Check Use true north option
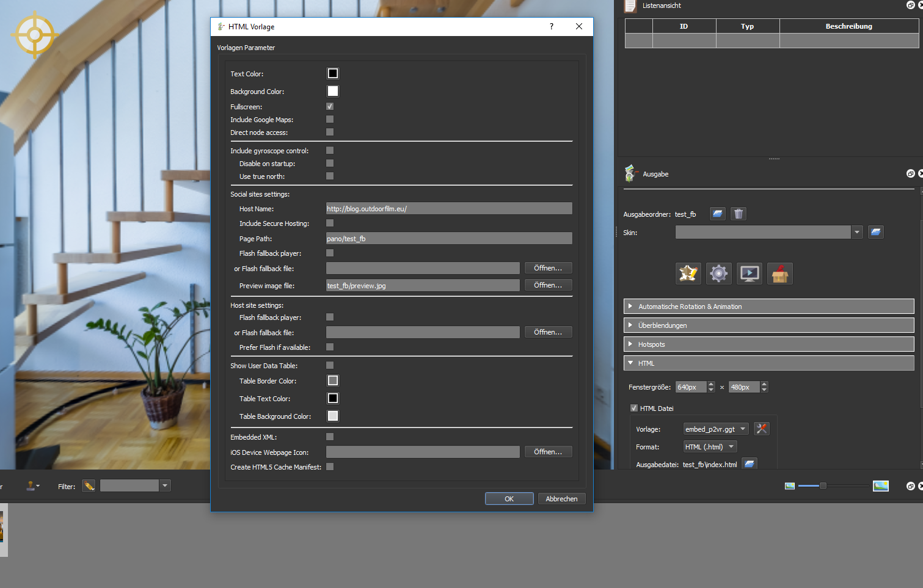Viewport: 923px width, 588px height. [x=330, y=176]
